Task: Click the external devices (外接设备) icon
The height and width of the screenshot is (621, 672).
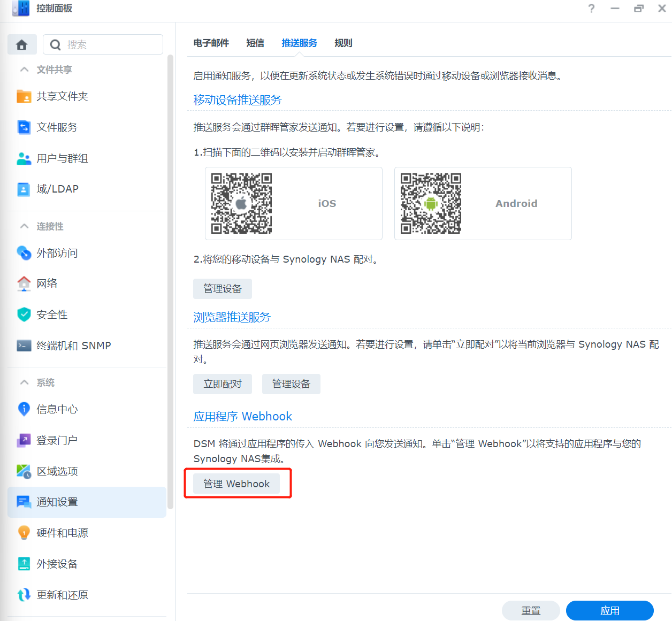Action: (24, 564)
